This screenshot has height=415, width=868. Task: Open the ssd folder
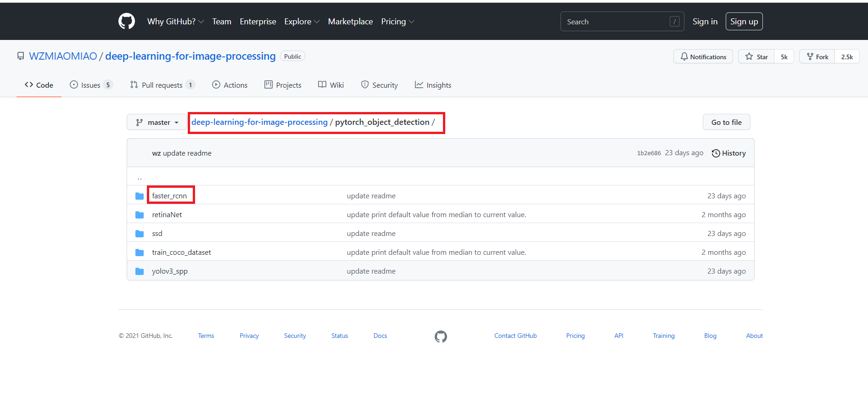[x=157, y=234]
